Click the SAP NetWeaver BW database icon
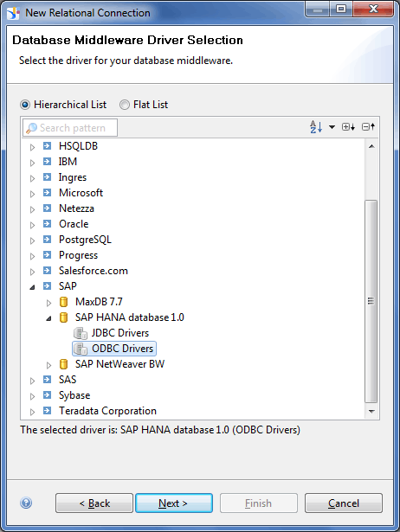 click(x=63, y=364)
